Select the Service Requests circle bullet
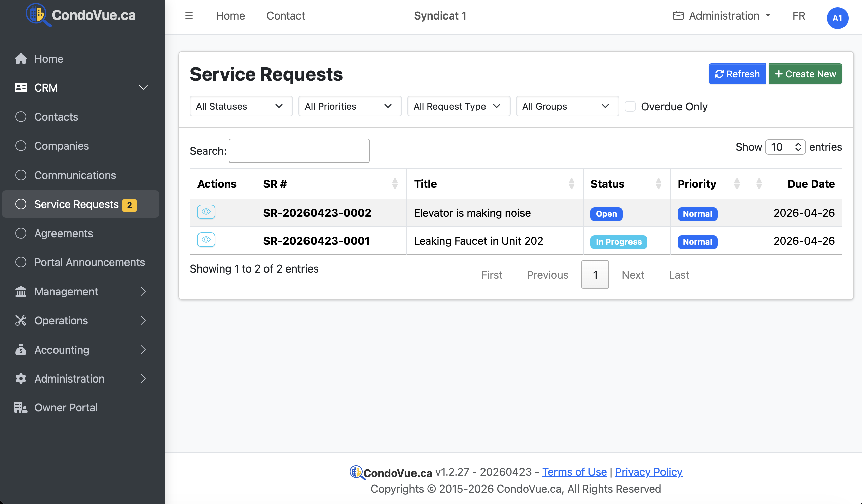862x504 pixels. (x=21, y=204)
